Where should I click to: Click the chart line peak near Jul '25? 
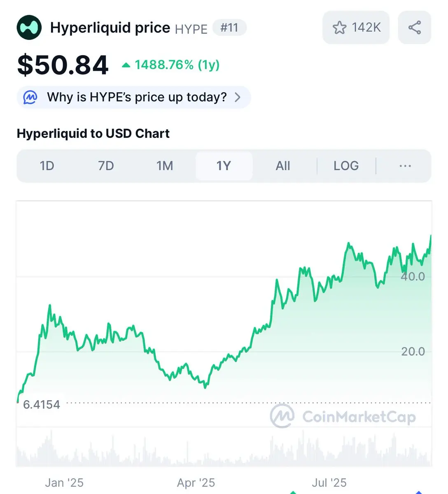point(349,244)
